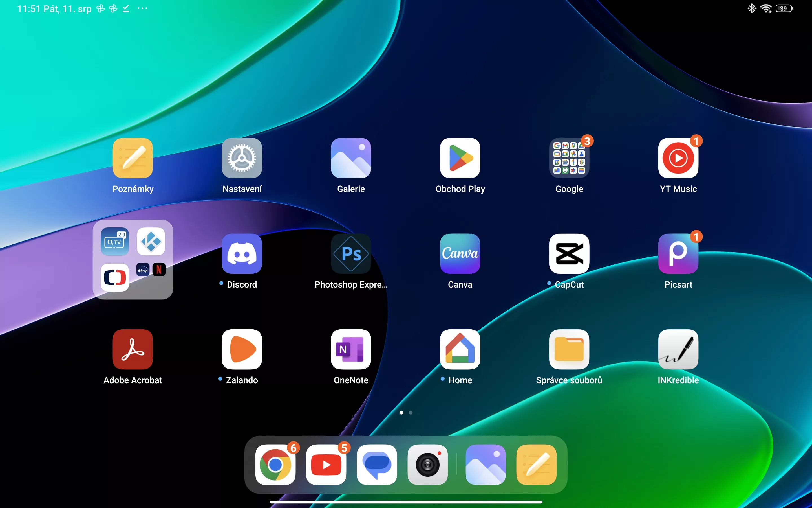Image resolution: width=812 pixels, height=508 pixels.
Task: Switch to the second home screen page dot
Action: [x=410, y=413]
